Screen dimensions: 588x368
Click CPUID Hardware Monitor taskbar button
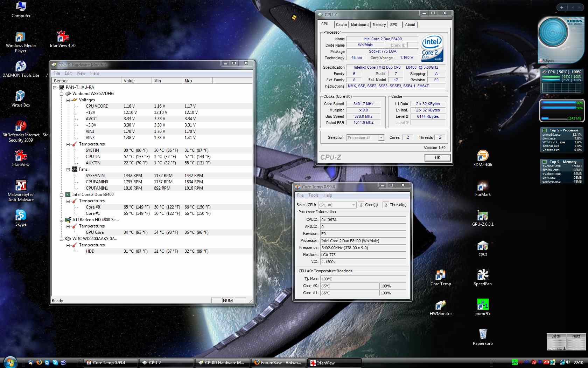click(x=223, y=363)
